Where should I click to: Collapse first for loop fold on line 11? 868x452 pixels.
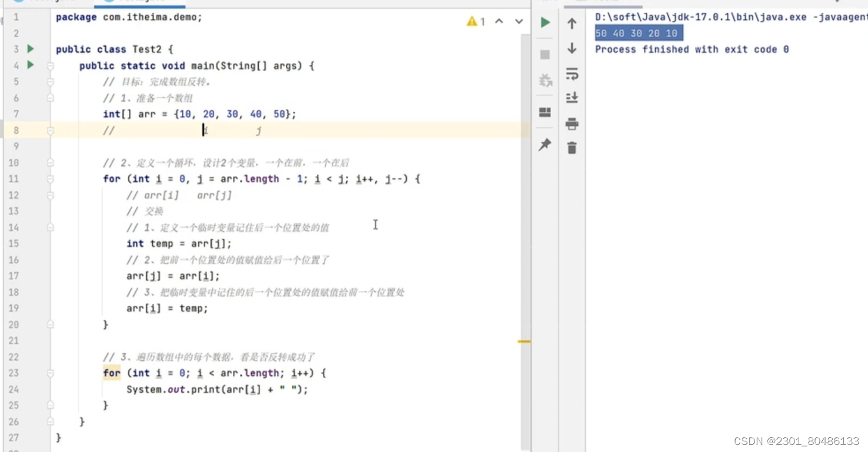51,179
